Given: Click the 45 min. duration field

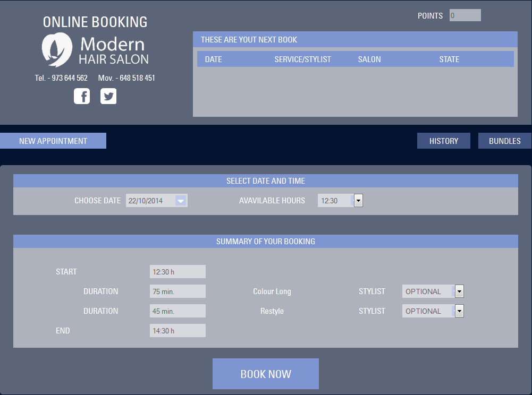Looking at the screenshot, I should click(178, 311).
